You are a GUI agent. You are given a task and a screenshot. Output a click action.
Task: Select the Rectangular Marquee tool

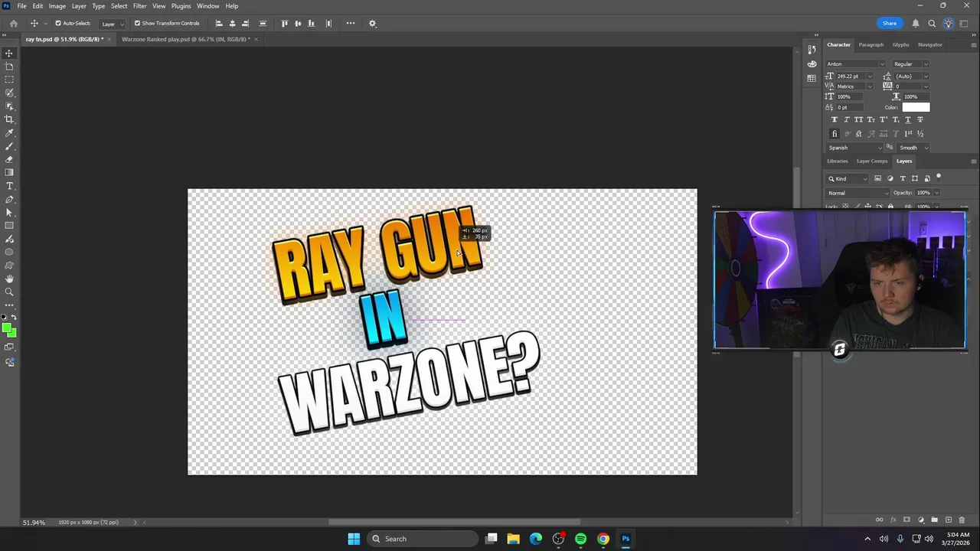9,80
